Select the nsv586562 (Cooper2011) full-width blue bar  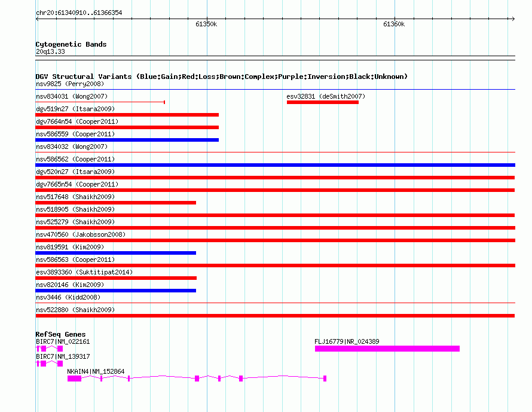275,165
